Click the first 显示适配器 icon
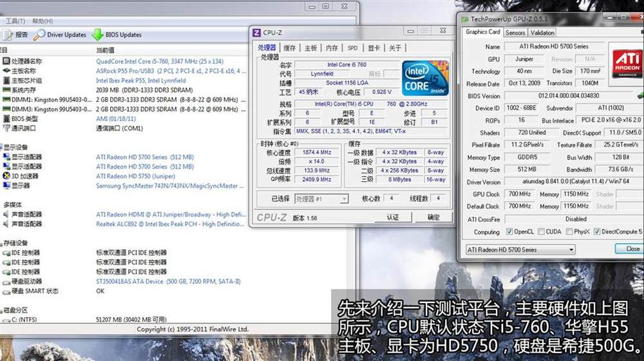 coord(6,157)
